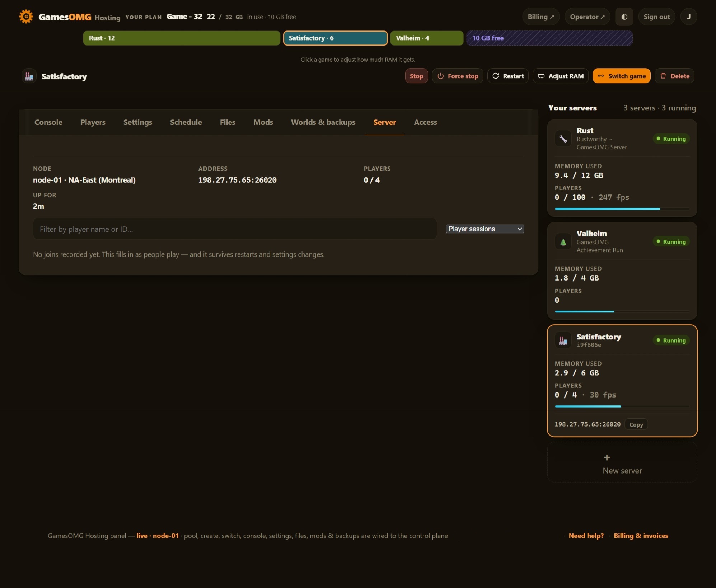Click the GamesOMG gear logo icon
This screenshot has height=588, width=716.
(x=26, y=17)
